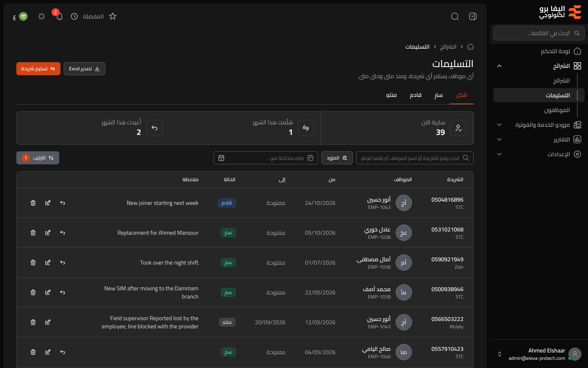Click the overlapping date range field
Screen dimensions: 588x368
[266, 158]
